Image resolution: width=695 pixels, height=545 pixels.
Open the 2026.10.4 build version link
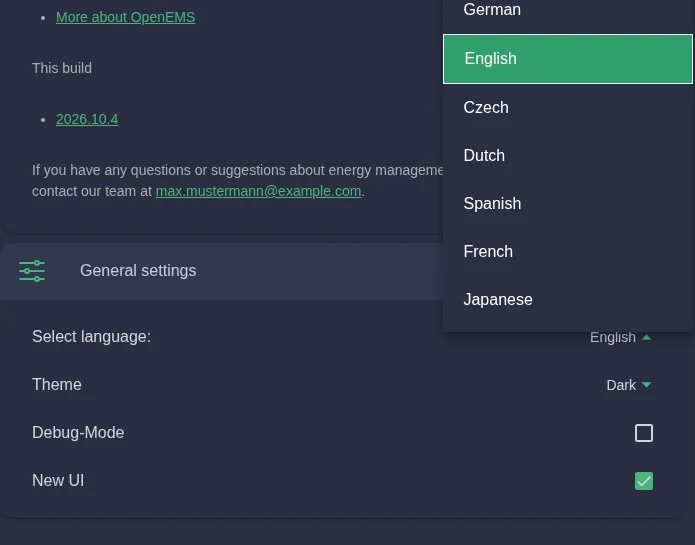coord(87,119)
